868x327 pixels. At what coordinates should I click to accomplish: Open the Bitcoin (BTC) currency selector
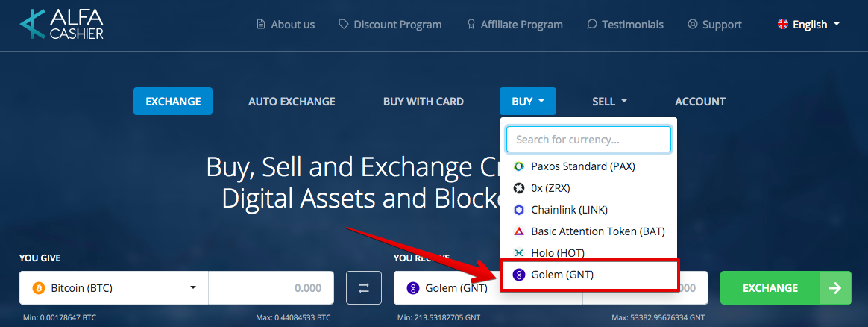pyautogui.click(x=114, y=287)
